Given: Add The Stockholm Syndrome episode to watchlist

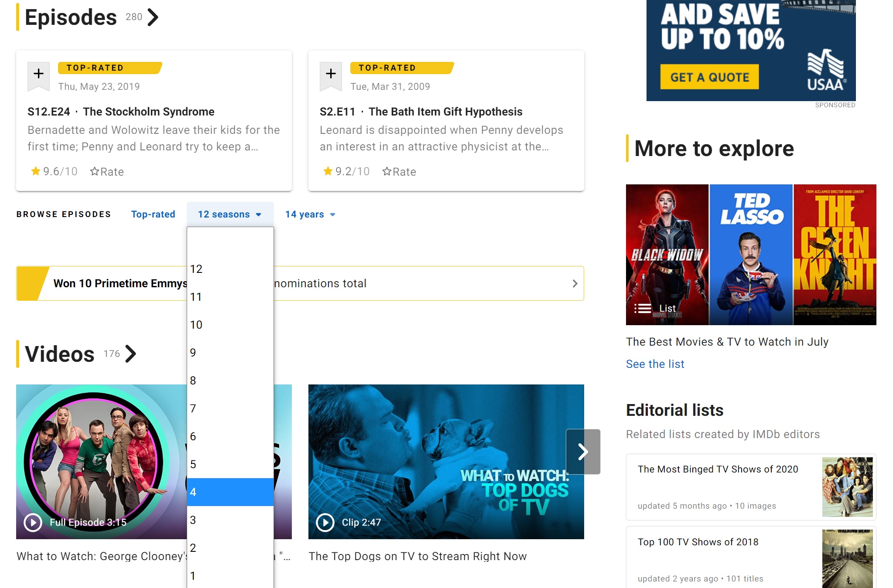Looking at the screenshot, I should point(38,74).
